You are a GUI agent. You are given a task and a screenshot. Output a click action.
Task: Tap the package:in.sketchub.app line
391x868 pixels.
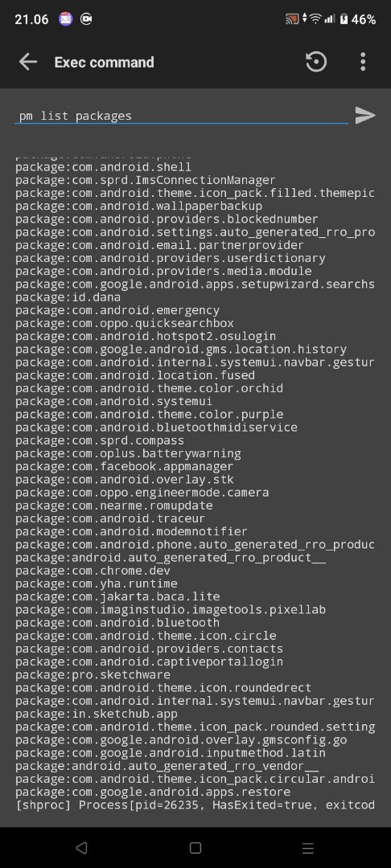(x=97, y=714)
